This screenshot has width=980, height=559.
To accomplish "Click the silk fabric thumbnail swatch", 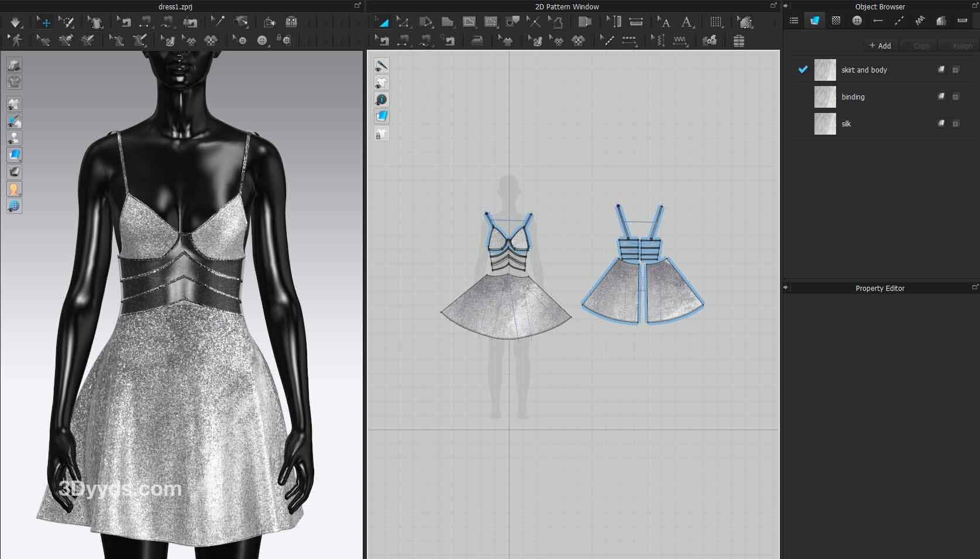I will tap(825, 124).
